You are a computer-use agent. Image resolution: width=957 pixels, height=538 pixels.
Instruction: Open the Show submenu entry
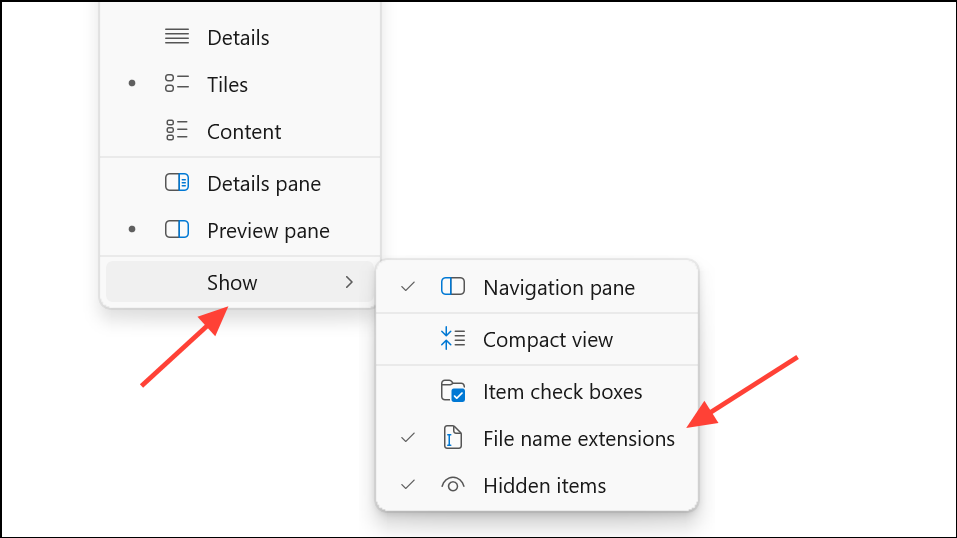coord(232,283)
